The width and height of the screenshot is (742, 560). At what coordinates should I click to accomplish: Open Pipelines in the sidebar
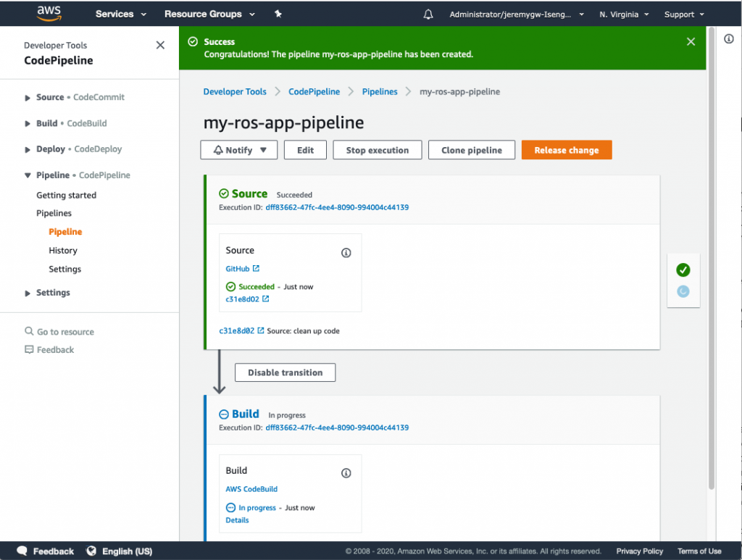54,213
